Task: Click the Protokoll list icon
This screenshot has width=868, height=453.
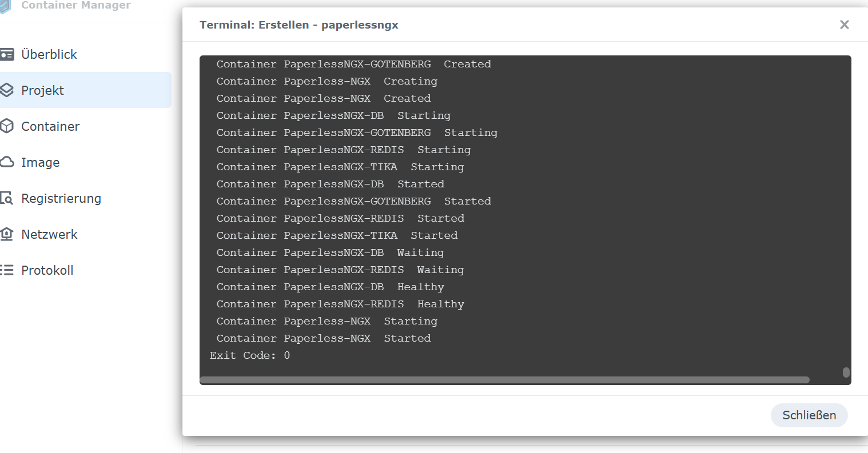Action: tap(7, 270)
